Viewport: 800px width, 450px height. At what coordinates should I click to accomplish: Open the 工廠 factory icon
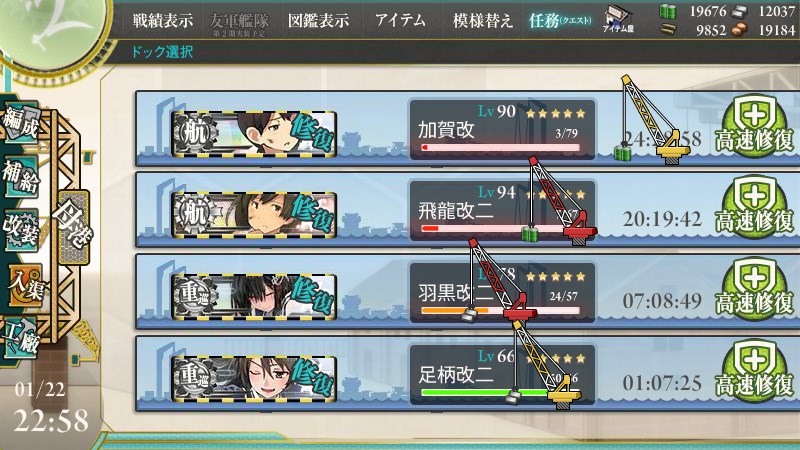coord(21,338)
